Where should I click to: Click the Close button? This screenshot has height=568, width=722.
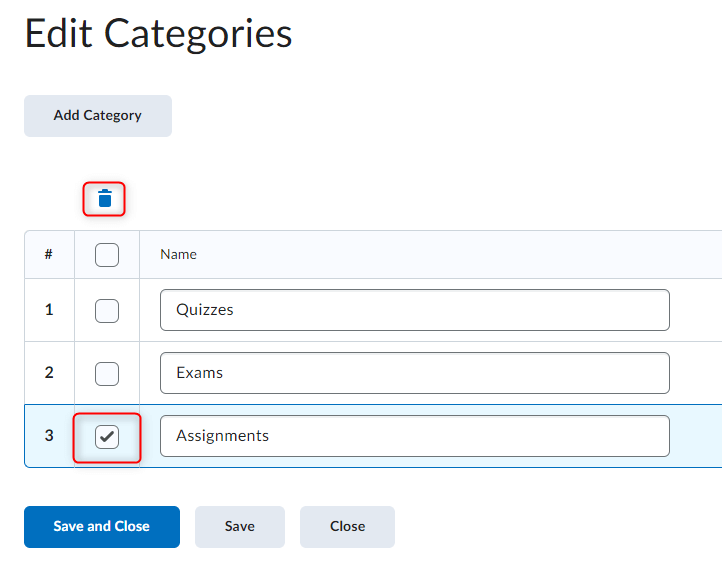click(347, 526)
